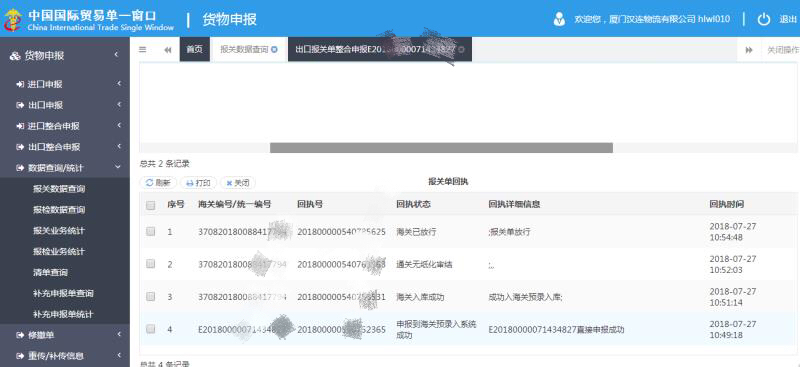Expand the 进口整合申报 menu
Screen dimensions: 800x367
(x=65, y=126)
